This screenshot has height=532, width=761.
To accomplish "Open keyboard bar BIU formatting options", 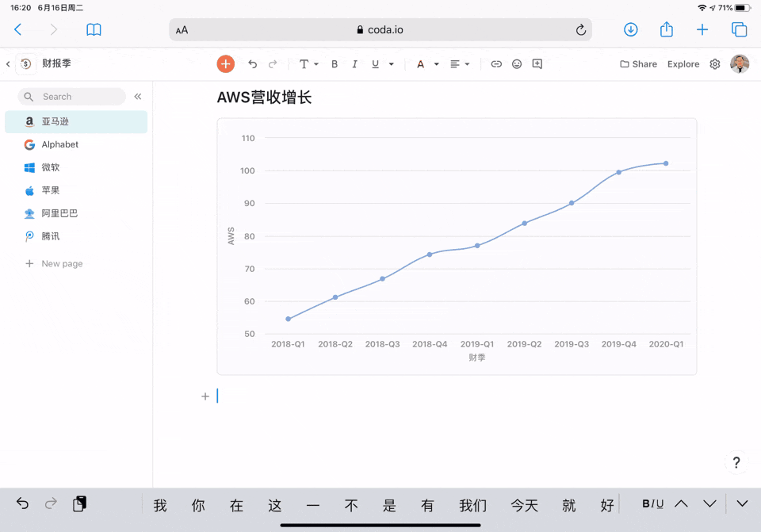I will tap(652, 503).
